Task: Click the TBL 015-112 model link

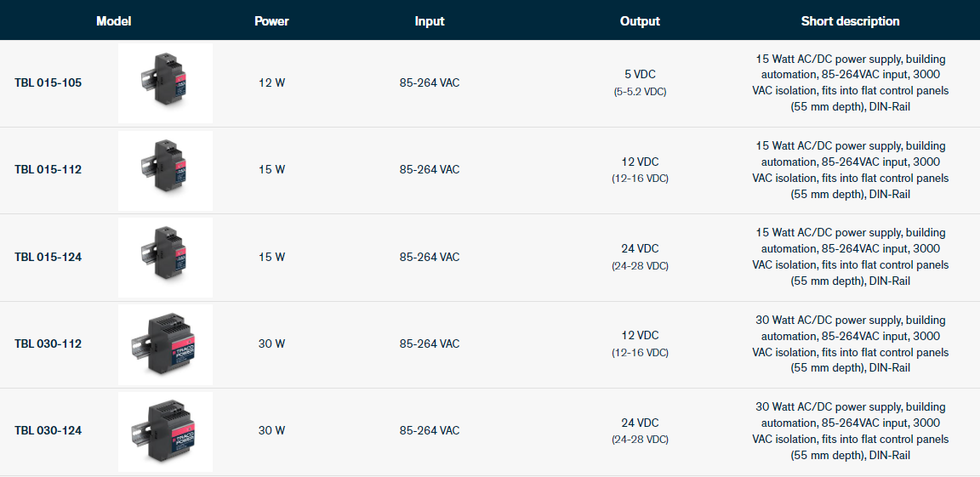Action: coord(48,170)
